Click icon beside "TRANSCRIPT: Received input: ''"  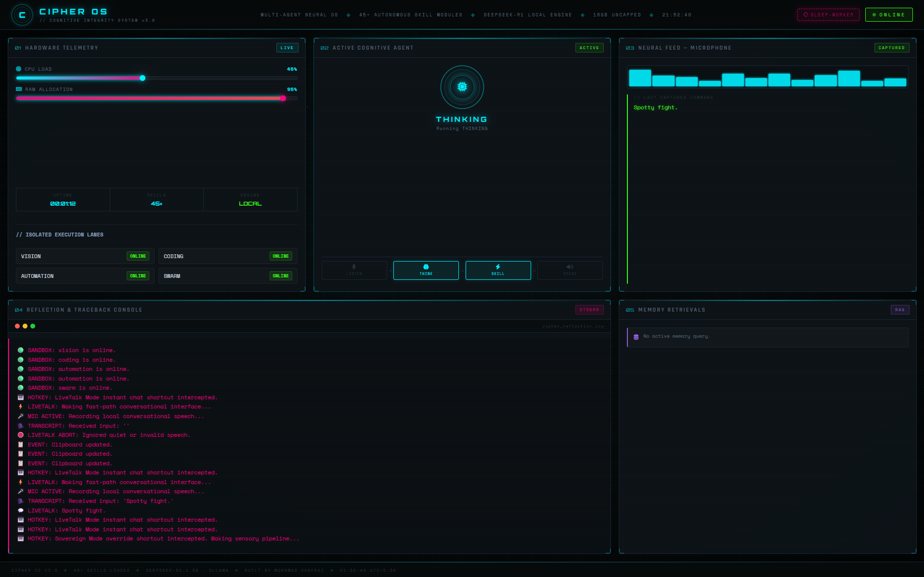pyautogui.click(x=21, y=426)
